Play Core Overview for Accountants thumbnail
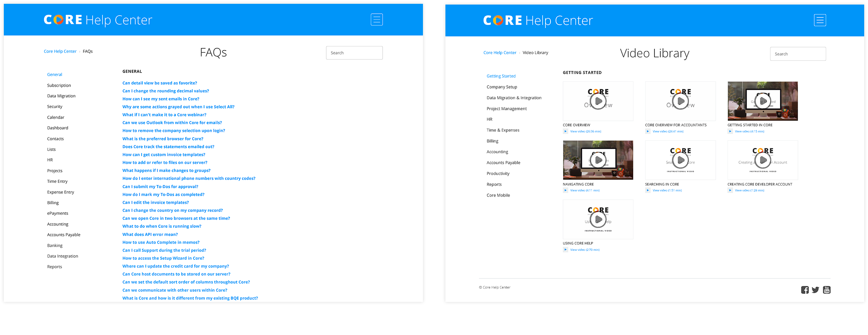Viewport: 868px width, 335px height. [680, 101]
